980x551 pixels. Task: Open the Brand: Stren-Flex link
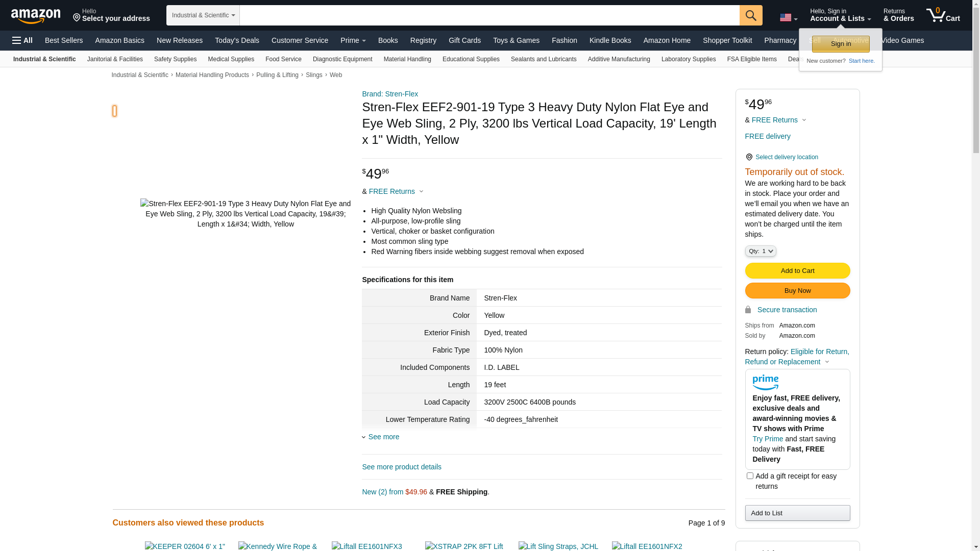[390, 94]
